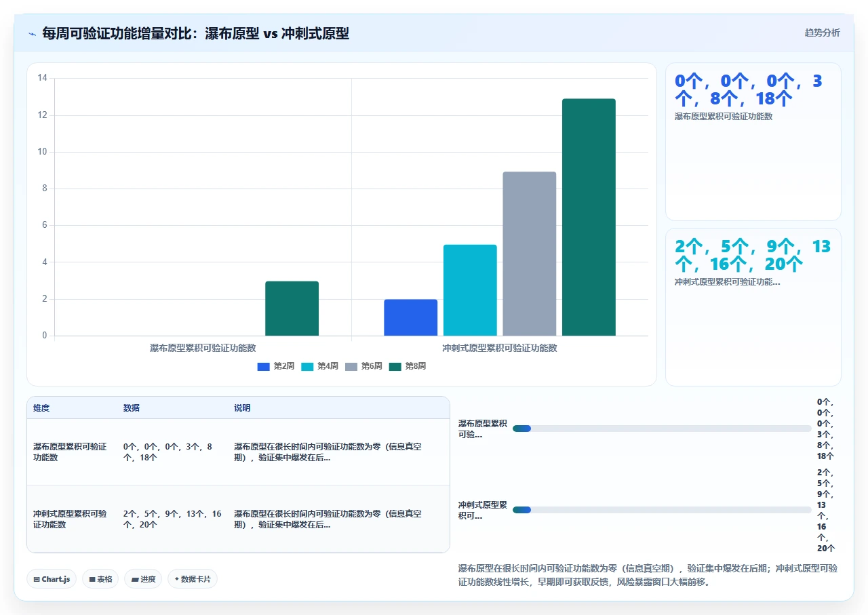
Task: Click the value list ending in 20个 beside the progress bar
Action: click(x=826, y=510)
